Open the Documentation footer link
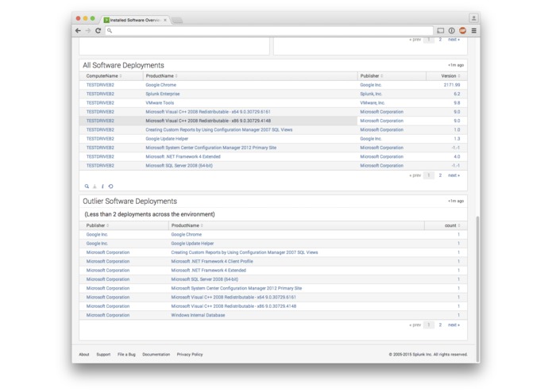Screen dimensions: 552x392 (x=156, y=355)
